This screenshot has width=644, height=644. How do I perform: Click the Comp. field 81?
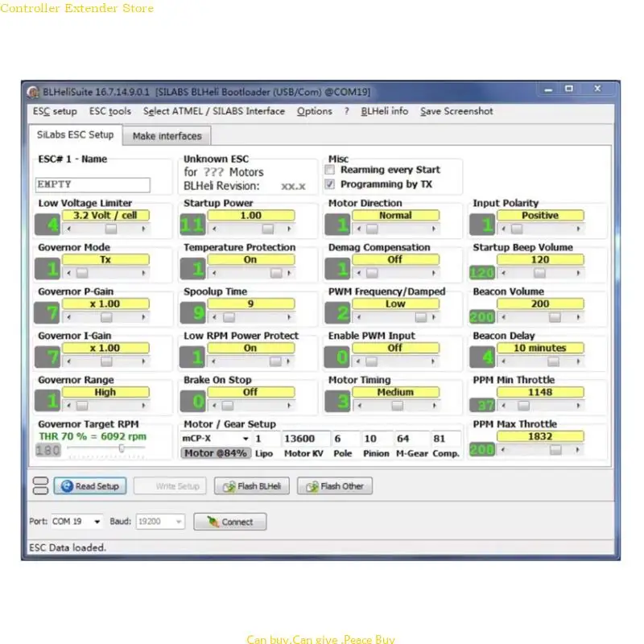(445, 439)
